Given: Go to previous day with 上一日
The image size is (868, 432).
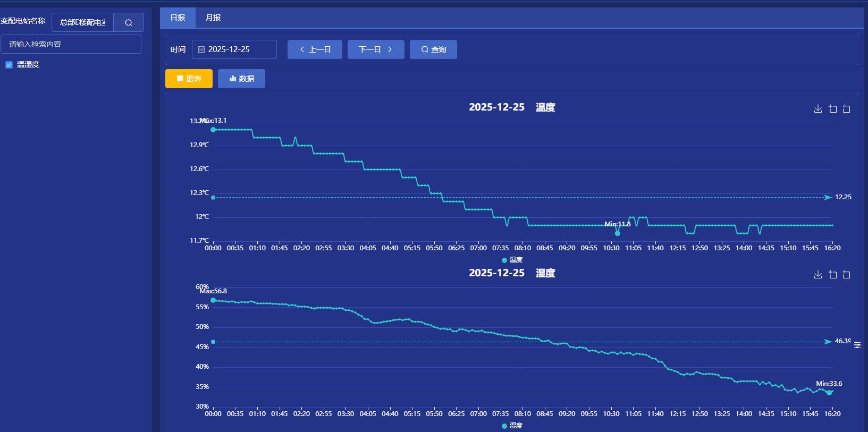Looking at the screenshot, I should click(315, 49).
